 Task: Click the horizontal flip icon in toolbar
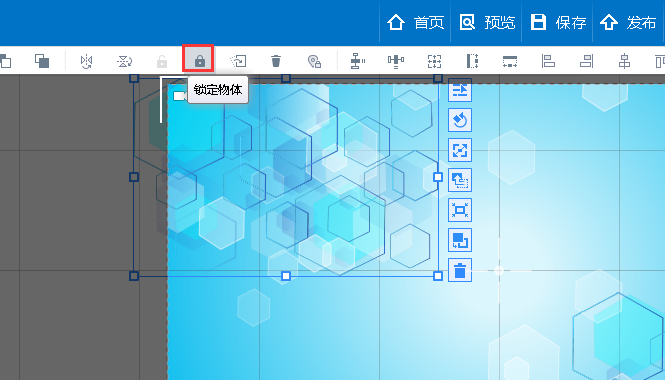(86, 61)
